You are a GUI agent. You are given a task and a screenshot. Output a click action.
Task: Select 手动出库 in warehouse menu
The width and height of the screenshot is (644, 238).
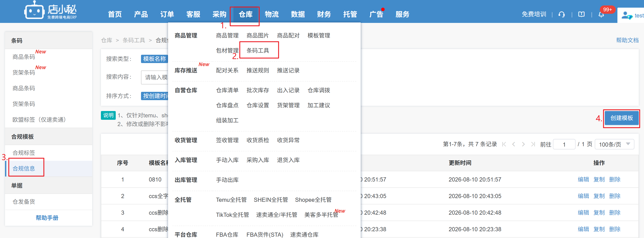pyautogui.click(x=227, y=180)
